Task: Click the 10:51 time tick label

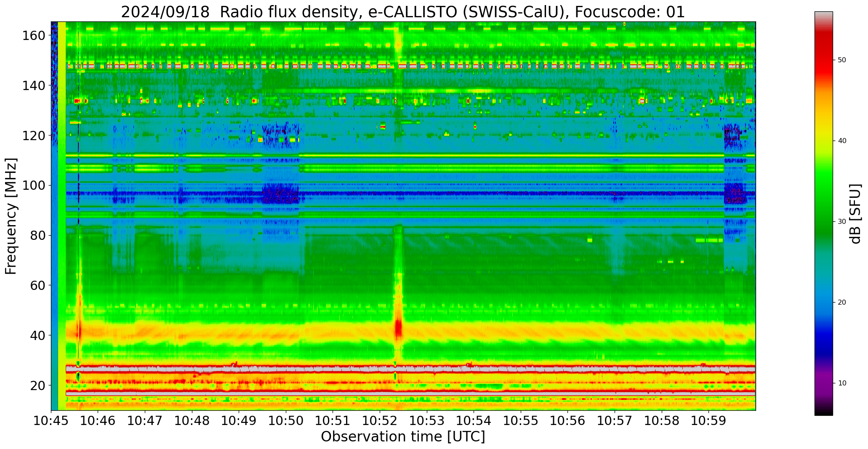Action: point(333,421)
